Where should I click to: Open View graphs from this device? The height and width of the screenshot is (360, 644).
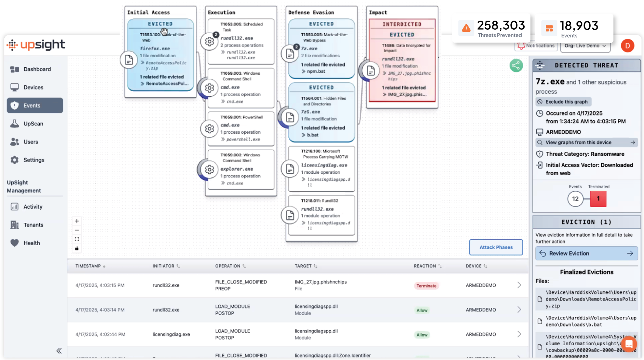(586, 142)
